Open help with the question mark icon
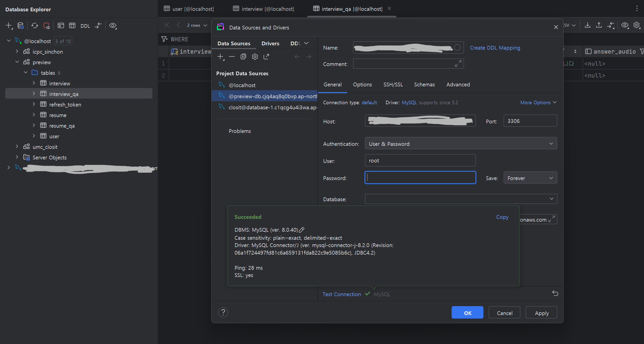644x344 pixels. pos(223,313)
